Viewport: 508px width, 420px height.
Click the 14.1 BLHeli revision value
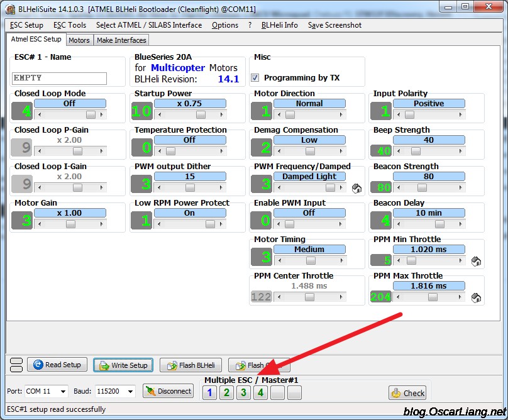(228, 79)
